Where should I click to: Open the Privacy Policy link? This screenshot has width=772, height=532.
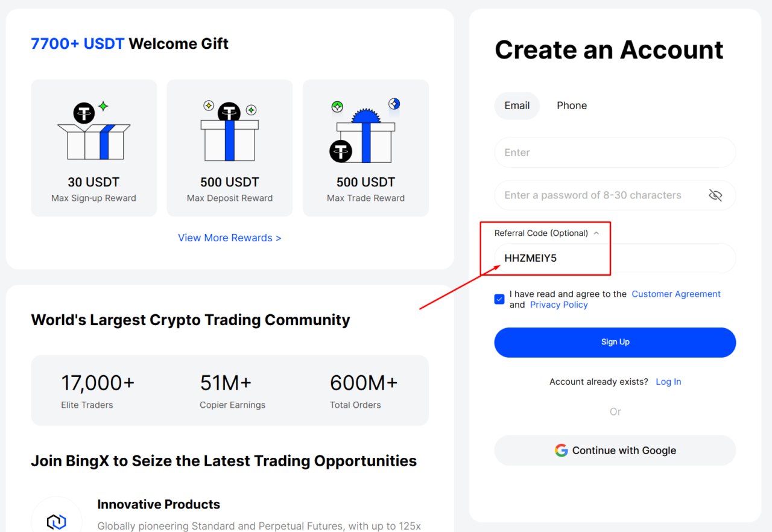coord(558,305)
